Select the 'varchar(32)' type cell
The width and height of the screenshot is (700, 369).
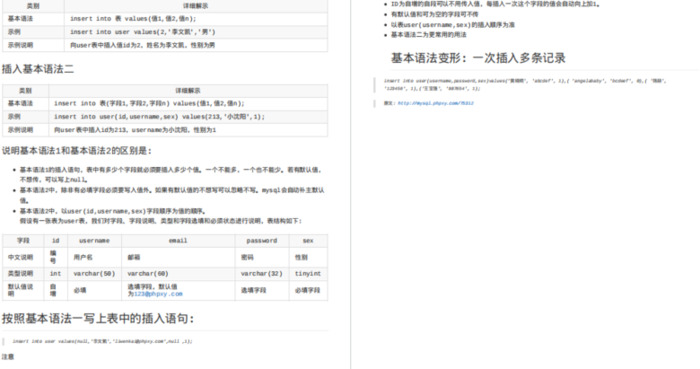(262, 274)
